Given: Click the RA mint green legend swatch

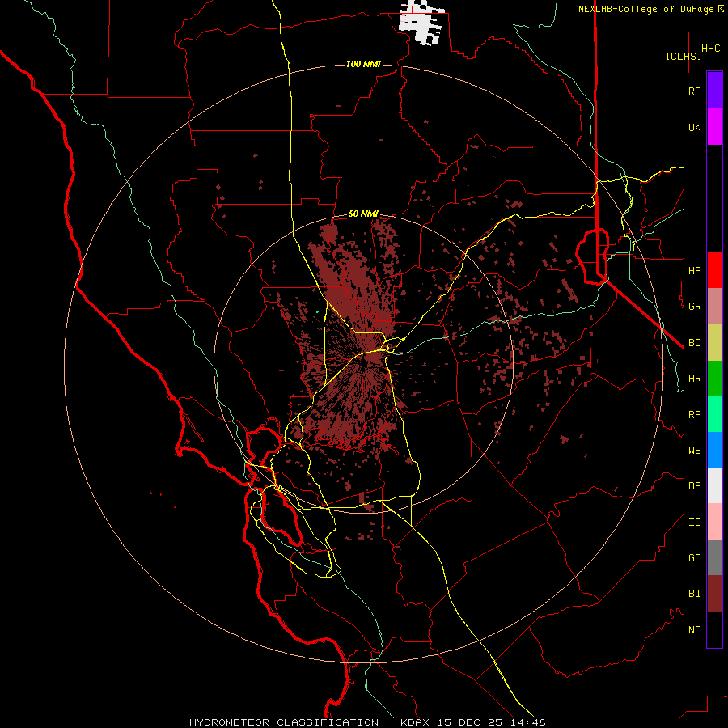Looking at the screenshot, I should [714, 414].
